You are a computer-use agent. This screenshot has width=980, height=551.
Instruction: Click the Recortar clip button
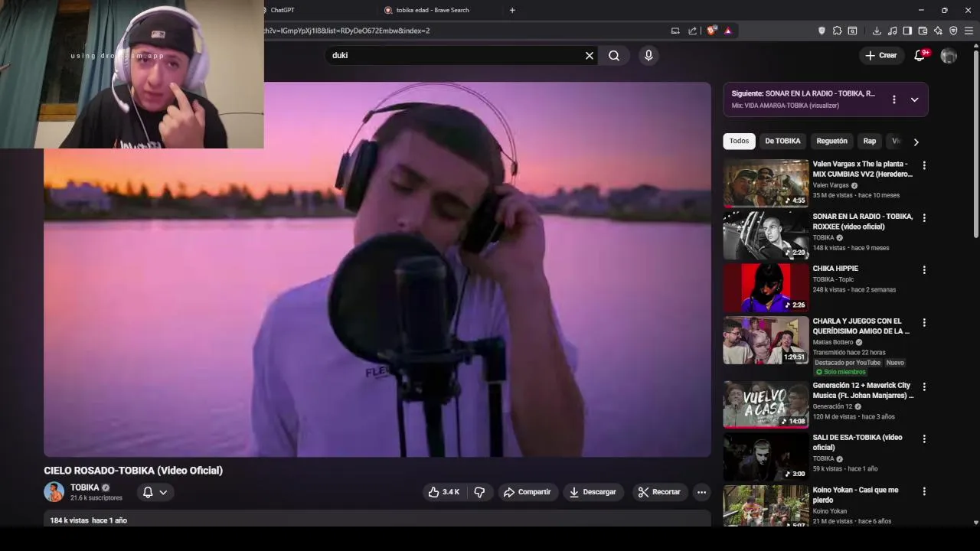[660, 492]
